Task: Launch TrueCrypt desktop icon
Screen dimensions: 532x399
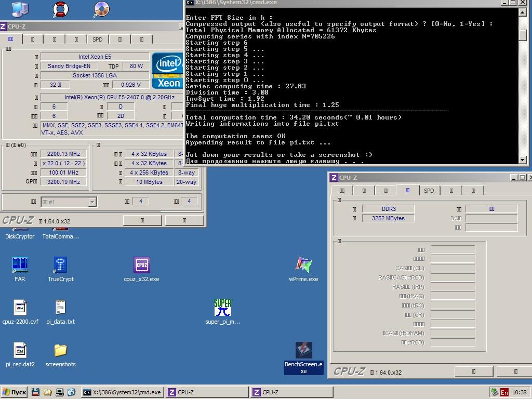Action: [61, 269]
